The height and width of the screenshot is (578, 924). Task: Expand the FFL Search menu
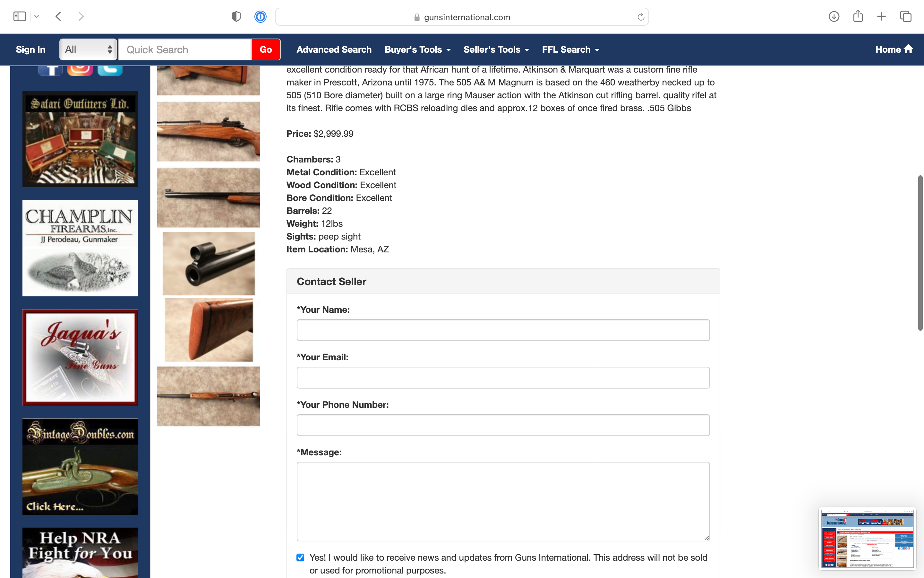point(571,50)
